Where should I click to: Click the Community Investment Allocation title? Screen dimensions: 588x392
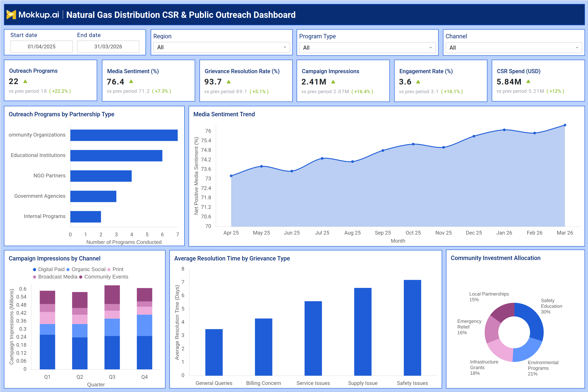click(x=495, y=258)
